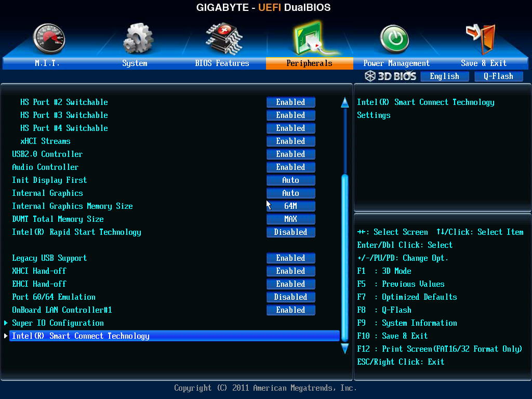Switch to the System tab
Screen dimensions: 532x399
pyautogui.click(x=135, y=63)
